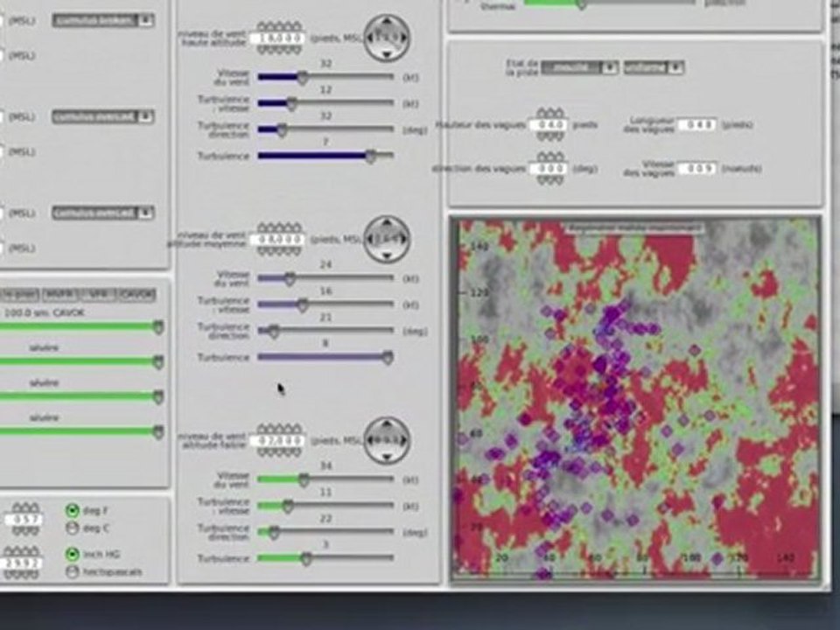Screen dimensions: 840x630
Task: Decrease mid-altitude wind level with down arrows
Action: tap(279, 251)
